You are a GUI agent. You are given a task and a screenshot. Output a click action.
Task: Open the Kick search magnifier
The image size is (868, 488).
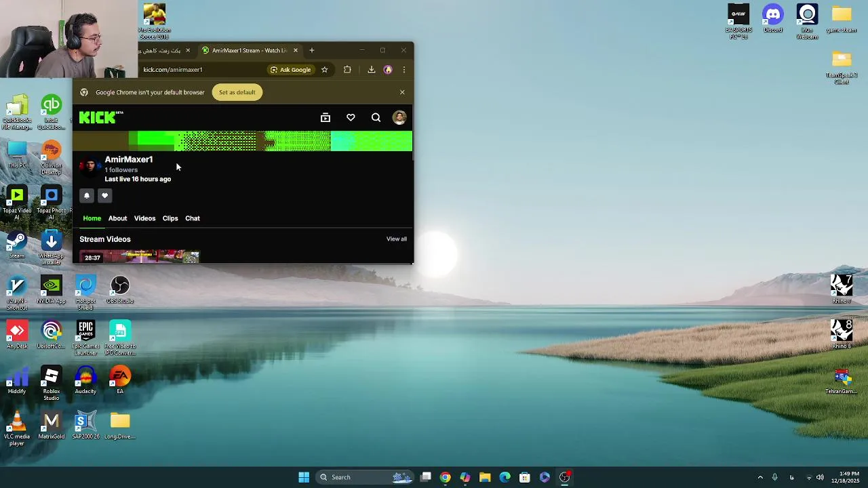[x=376, y=118]
